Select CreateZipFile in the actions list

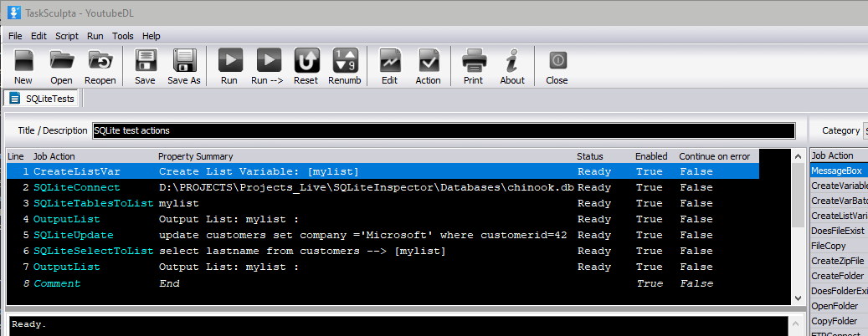click(x=839, y=261)
